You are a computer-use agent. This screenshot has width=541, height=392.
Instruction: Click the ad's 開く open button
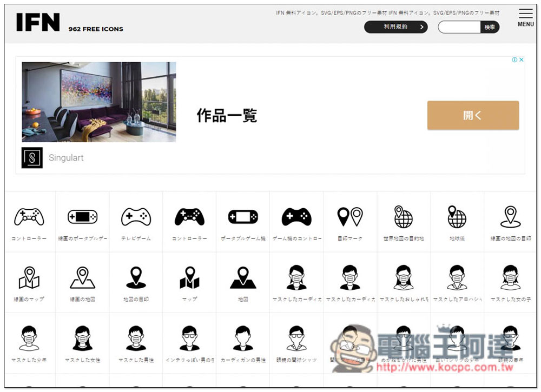coord(473,115)
